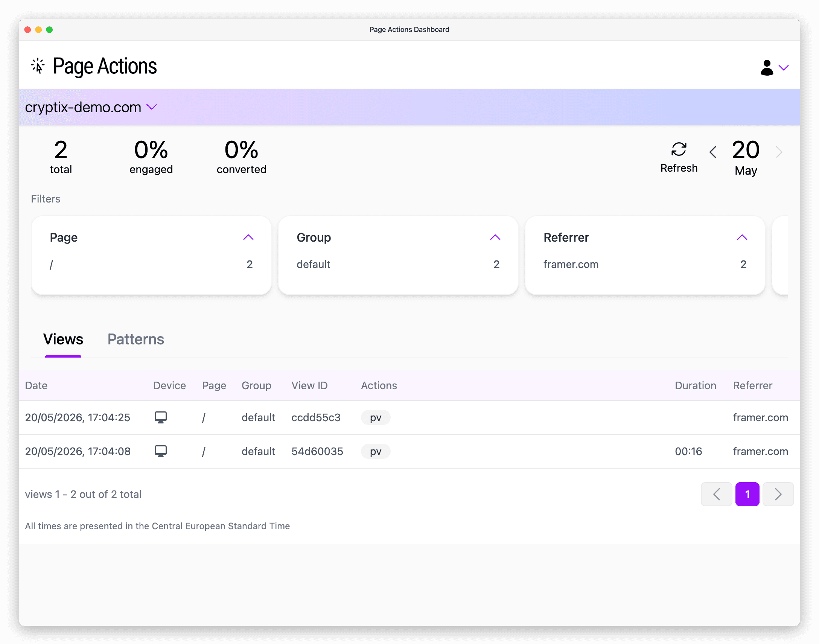Click the Central European Standard Time note
This screenshot has width=819, height=644.
(157, 526)
